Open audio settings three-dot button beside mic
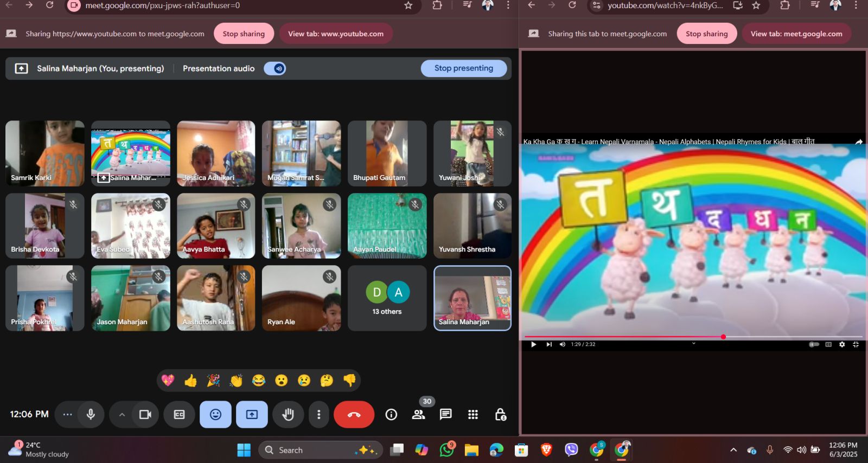 (x=67, y=415)
